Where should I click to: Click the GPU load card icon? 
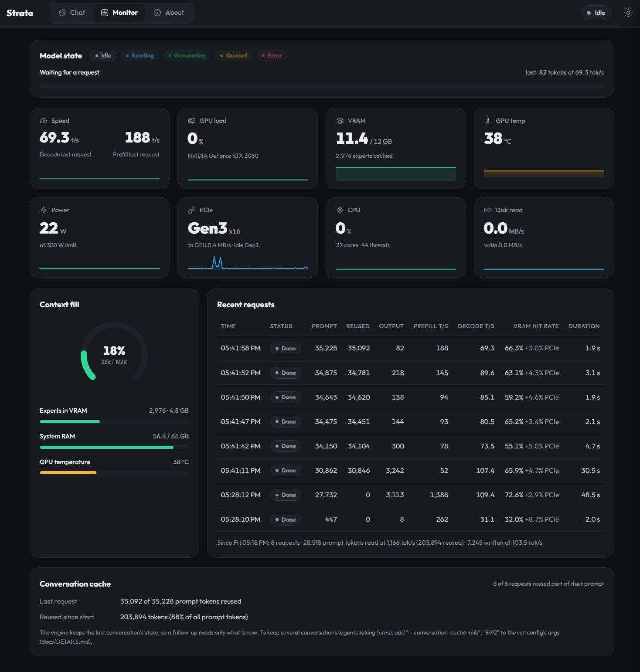tap(191, 121)
